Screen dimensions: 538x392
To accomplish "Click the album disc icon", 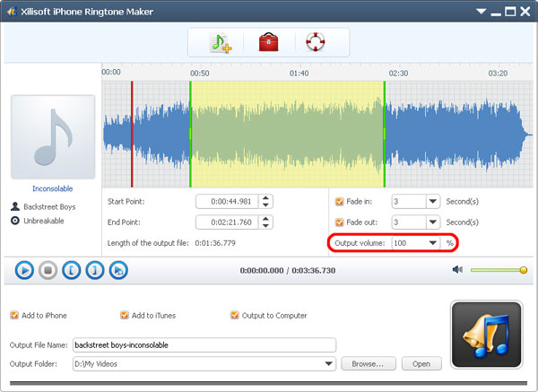I will [15, 221].
